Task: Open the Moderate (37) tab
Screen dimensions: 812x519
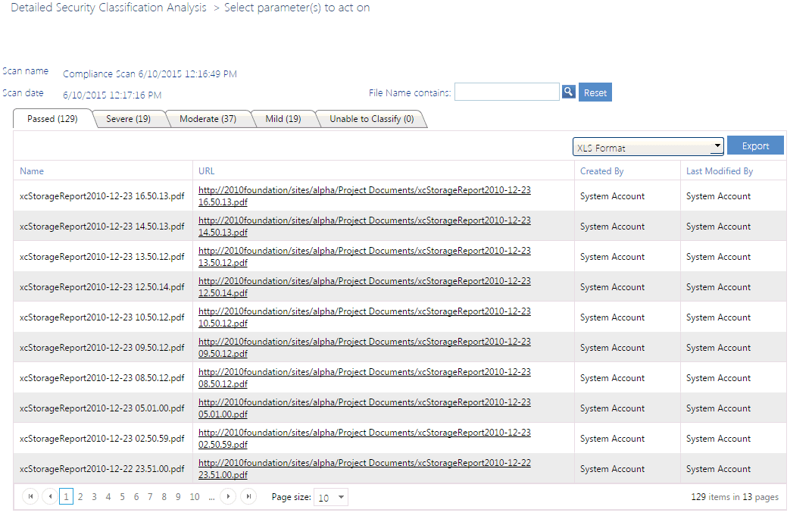Action: 208,119
